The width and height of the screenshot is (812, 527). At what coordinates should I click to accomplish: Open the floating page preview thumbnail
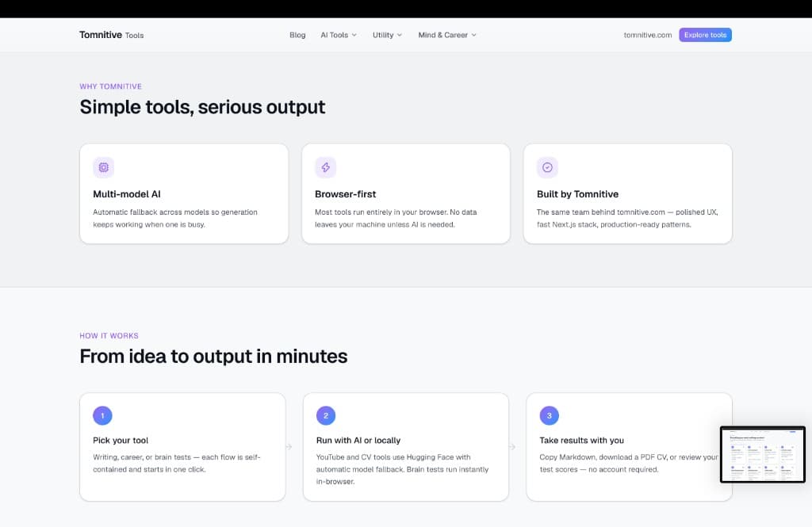[762, 455]
